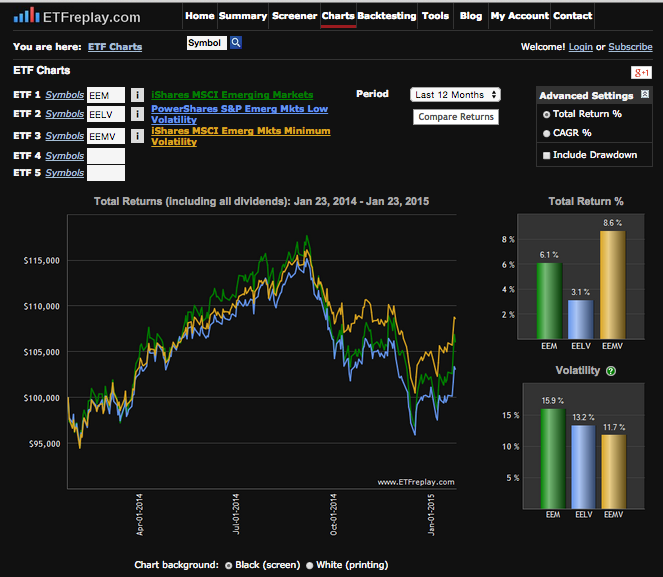This screenshot has width=663, height=577.
Task: Focus the Symbol search input field
Action: [207, 43]
